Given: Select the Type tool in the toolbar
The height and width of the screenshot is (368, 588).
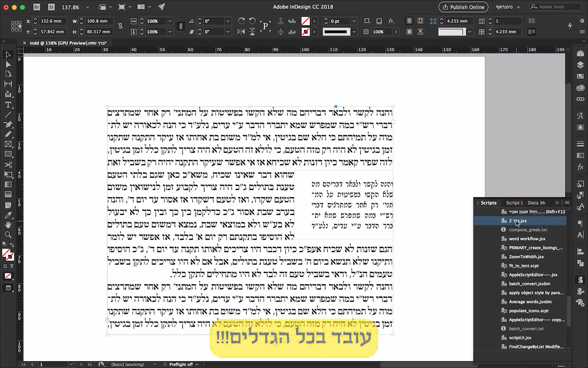Looking at the screenshot, I should pos(8,105).
